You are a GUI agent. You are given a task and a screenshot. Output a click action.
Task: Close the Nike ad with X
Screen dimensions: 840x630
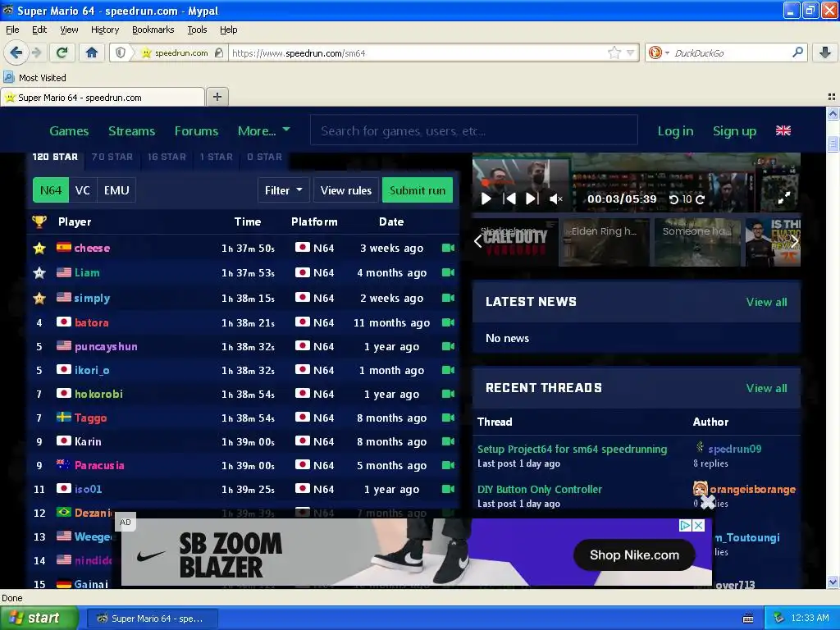point(699,526)
